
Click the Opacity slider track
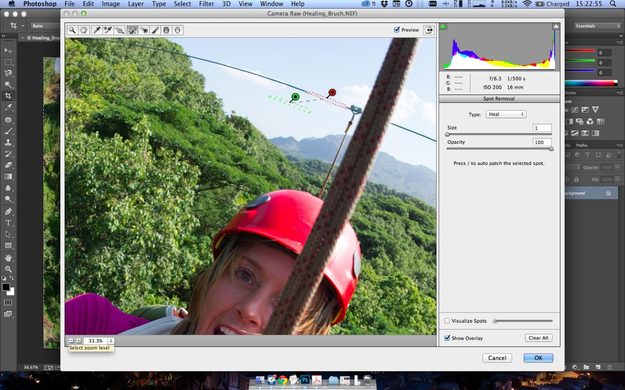click(499, 149)
